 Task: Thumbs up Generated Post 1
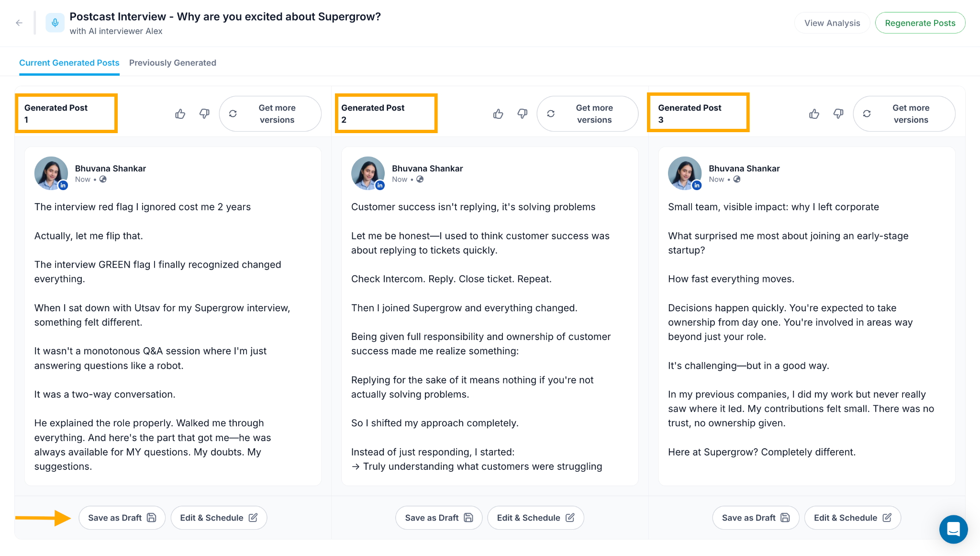point(180,114)
